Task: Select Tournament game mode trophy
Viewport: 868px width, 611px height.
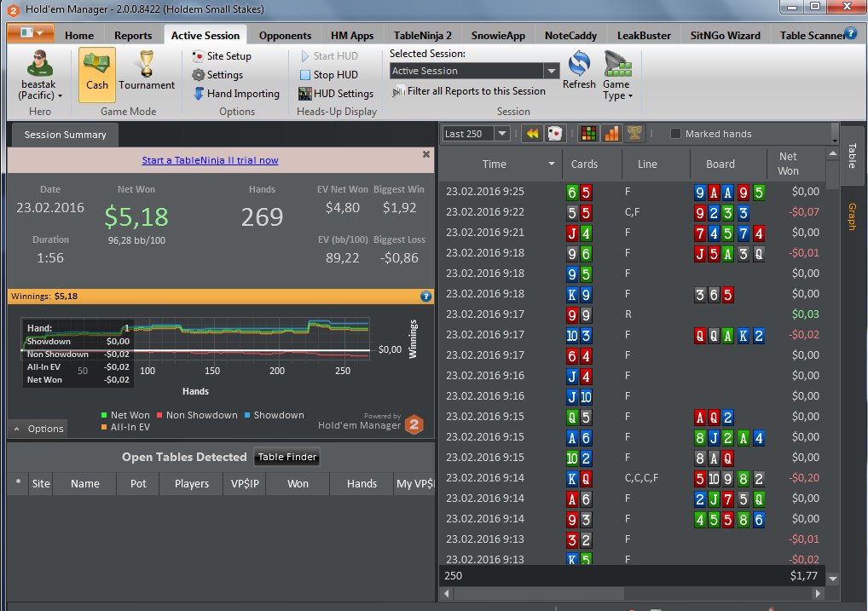Action: (x=147, y=64)
